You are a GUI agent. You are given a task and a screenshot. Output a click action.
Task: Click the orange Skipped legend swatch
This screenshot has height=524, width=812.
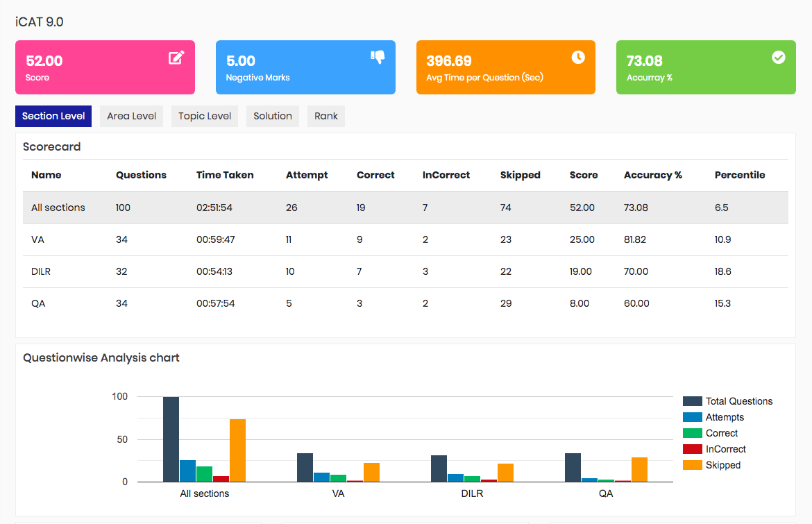pos(693,465)
